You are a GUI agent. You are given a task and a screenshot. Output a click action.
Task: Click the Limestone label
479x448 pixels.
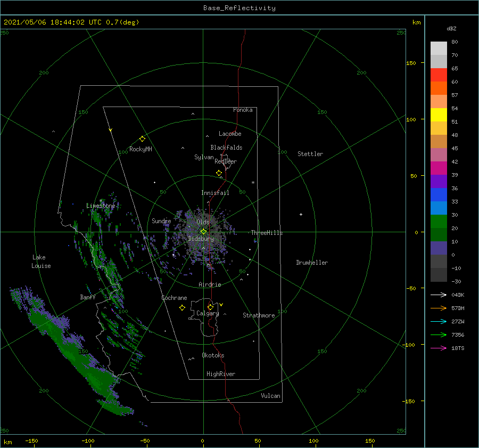coord(101,206)
